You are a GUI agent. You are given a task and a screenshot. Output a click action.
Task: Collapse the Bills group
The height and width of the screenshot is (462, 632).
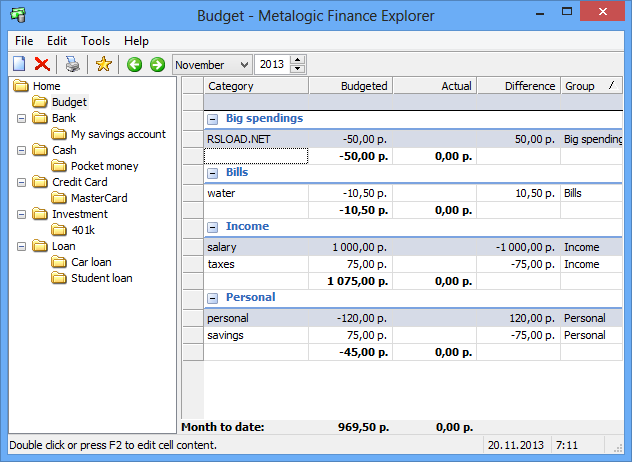pyautogui.click(x=212, y=173)
